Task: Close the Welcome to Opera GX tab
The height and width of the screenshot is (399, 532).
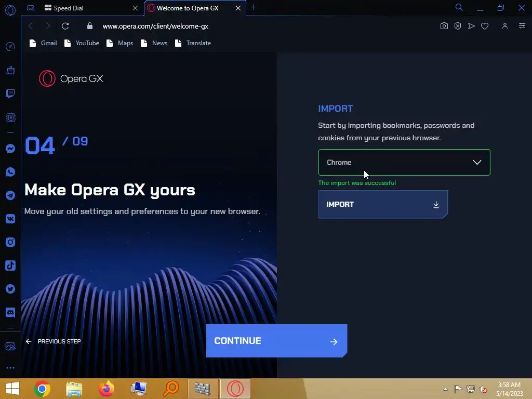Action: tap(238, 8)
